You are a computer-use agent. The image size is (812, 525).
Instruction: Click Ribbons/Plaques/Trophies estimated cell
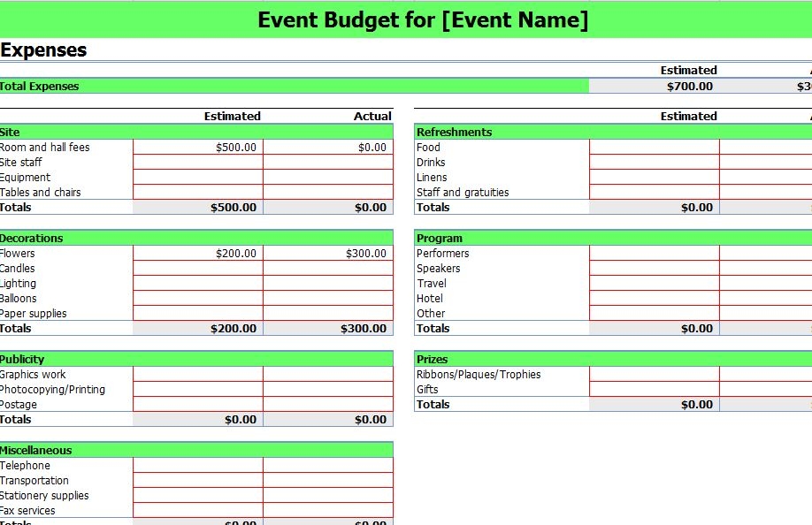point(654,374)
